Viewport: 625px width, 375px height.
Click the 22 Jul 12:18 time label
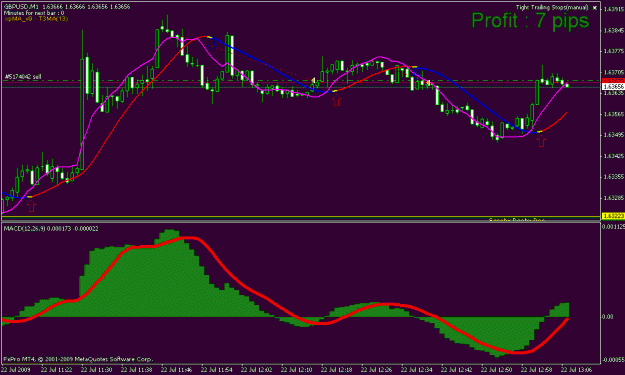coord(336,370)
